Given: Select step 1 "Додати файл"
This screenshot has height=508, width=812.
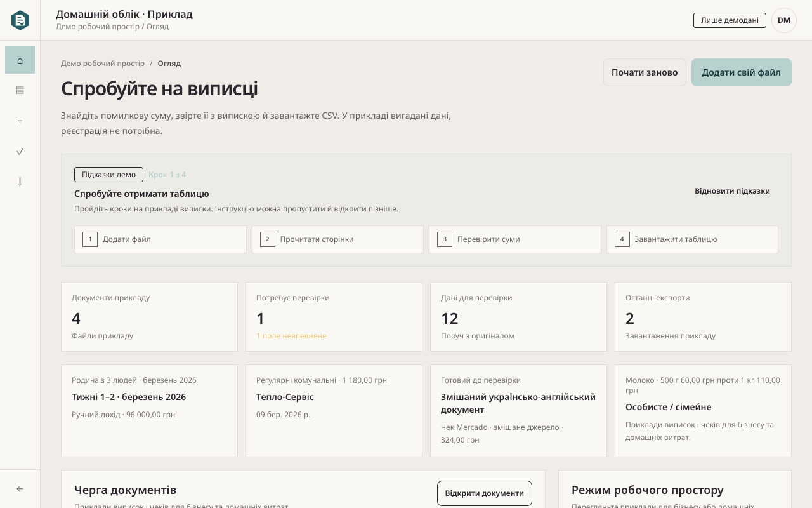Looking at the screenshot, I should (160, 239).
